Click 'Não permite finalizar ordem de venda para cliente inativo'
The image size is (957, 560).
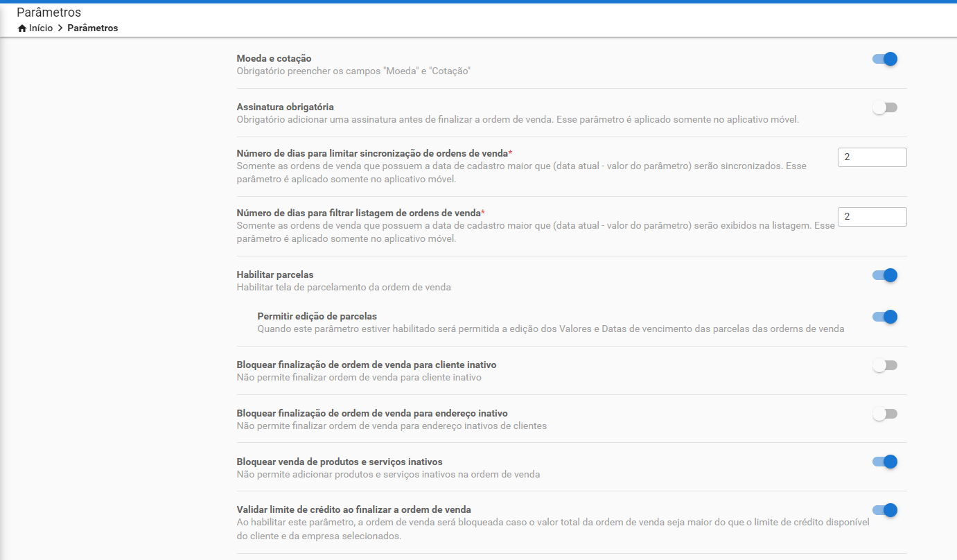point(359,378)
